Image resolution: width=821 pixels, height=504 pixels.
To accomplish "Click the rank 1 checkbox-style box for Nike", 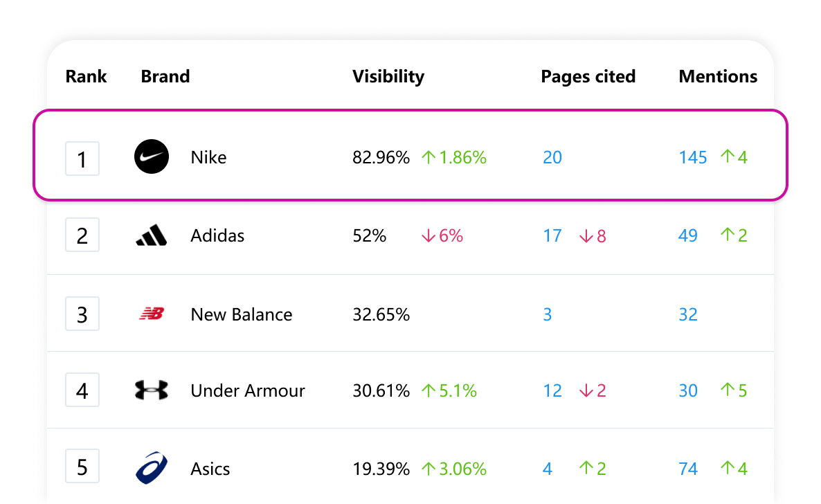I will point(82,159).
